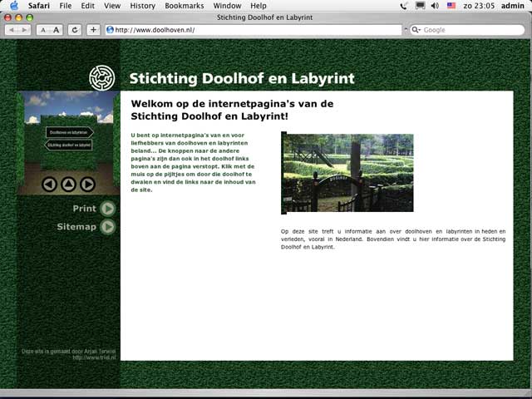Click the hedge maze photograph
The height and width of the screenshot is (399, 532).
point(348,173)
